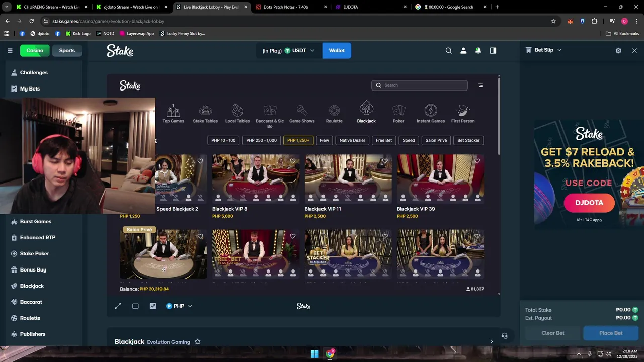Select the Baccarat & Sic Bo category
This screenshot has height=362, width=644.
click(270, 116)
